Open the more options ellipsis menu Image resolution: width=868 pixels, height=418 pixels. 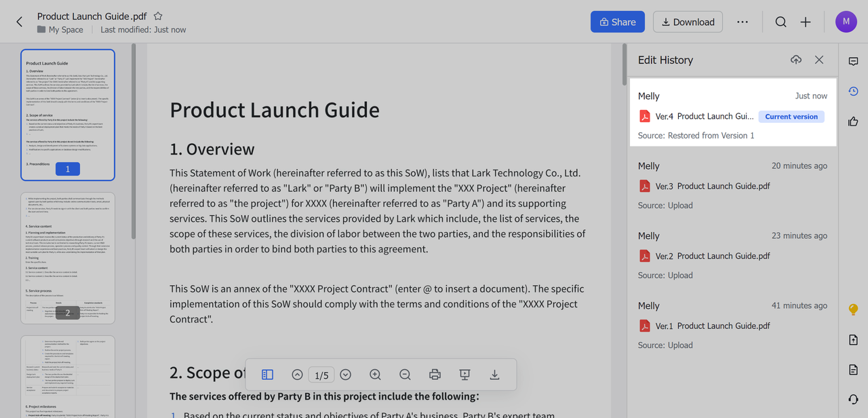point(743,22)
